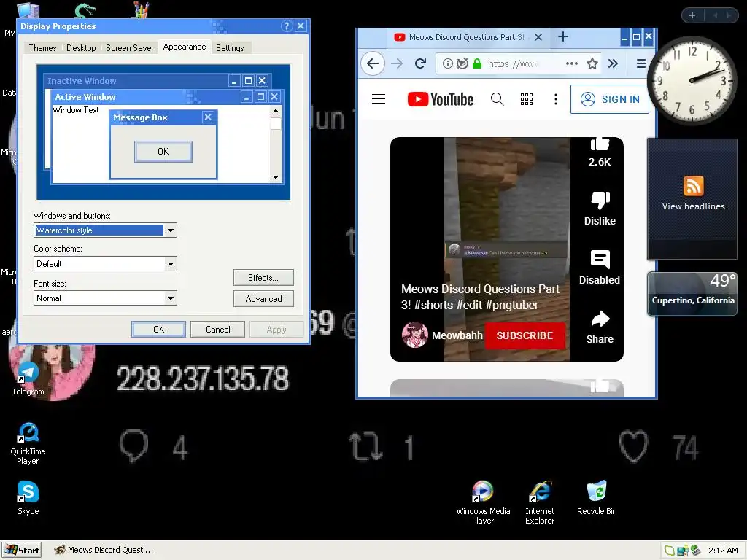The image size is (747, 560).
Task: Click the analog clock gadget
Action: click(692, 80)
